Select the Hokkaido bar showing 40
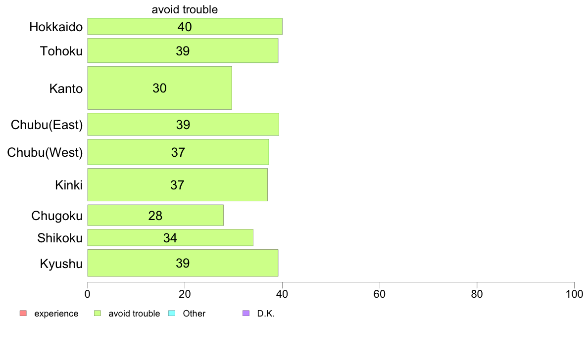 pos(185,26)
